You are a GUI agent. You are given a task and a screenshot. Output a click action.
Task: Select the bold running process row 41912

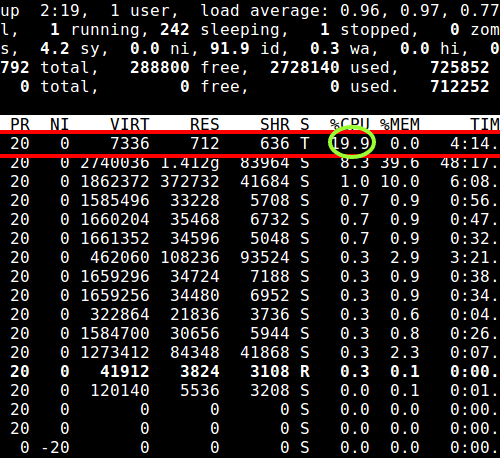point(250,371)
